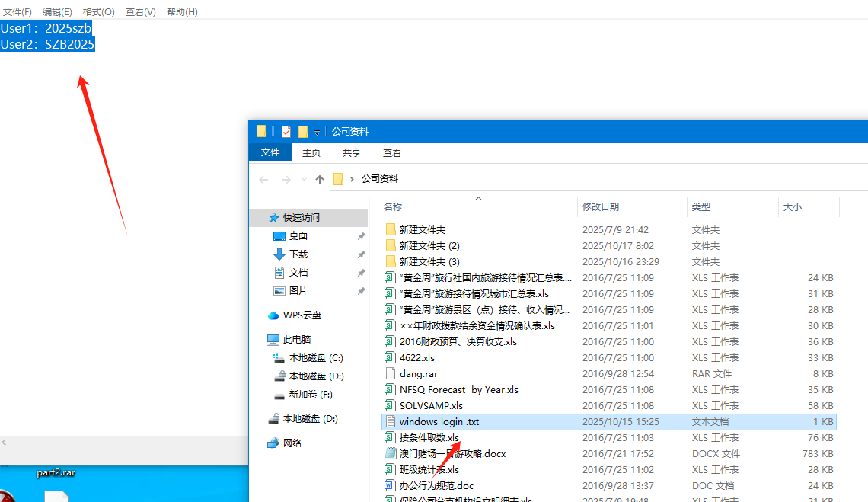
Task: Select the windows login .txt file
Action: coord(439,422)
